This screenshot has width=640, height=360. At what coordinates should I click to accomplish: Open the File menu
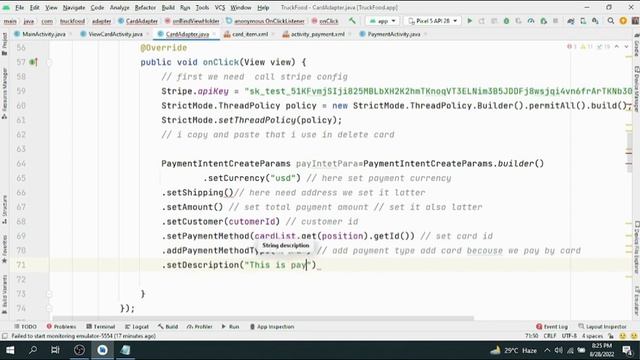click(x=19, y=7)
